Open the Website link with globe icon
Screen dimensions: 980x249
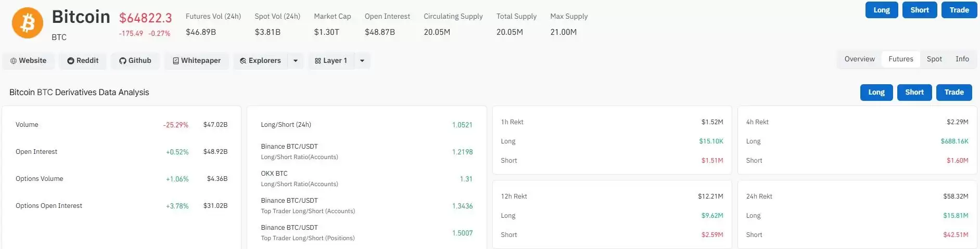(29, 61)
